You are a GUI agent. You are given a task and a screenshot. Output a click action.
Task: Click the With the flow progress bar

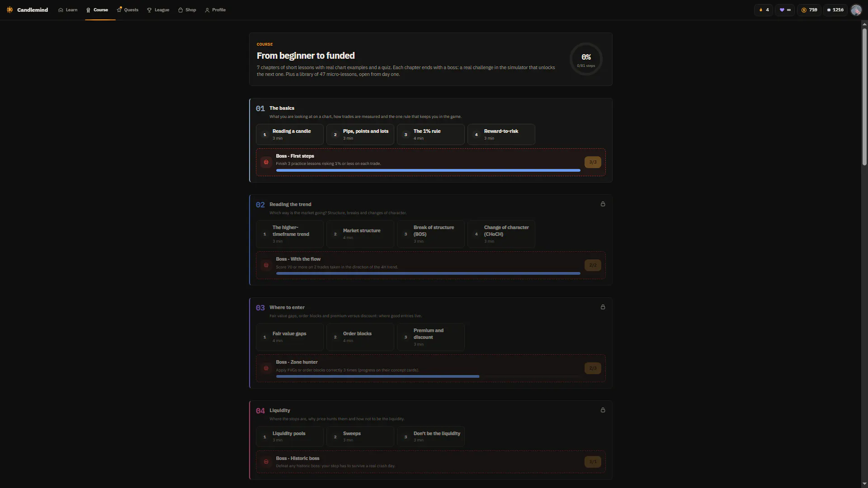[x=428, y=273]
